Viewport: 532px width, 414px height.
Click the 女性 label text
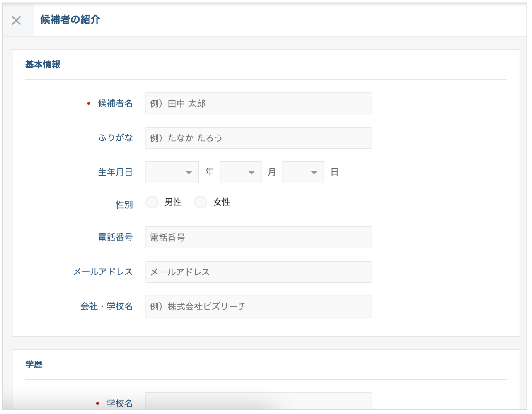[x=222, y=202]
